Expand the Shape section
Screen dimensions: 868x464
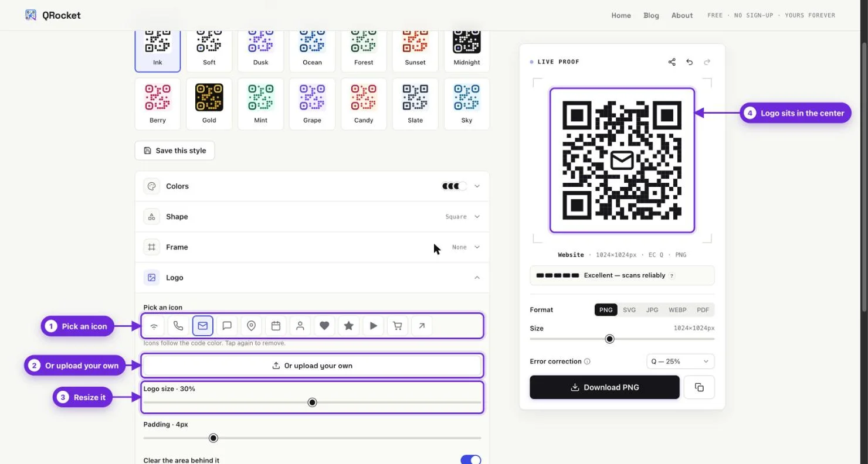[312, 217]
